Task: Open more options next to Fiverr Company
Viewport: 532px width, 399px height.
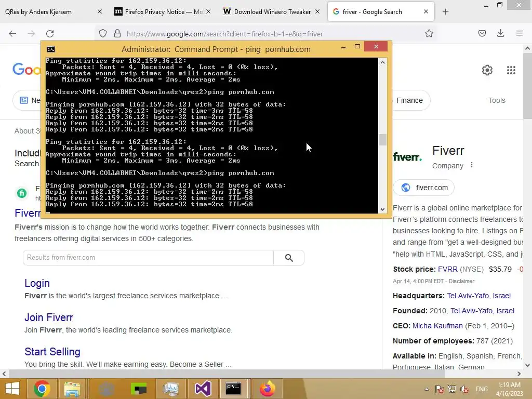Action: coord(472,165)
